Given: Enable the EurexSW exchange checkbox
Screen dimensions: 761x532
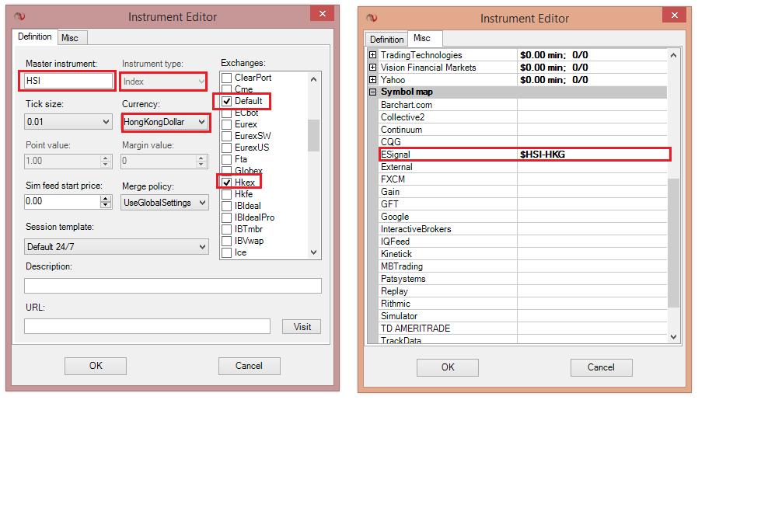Looking at the screenshot, I should coord(227,136).
